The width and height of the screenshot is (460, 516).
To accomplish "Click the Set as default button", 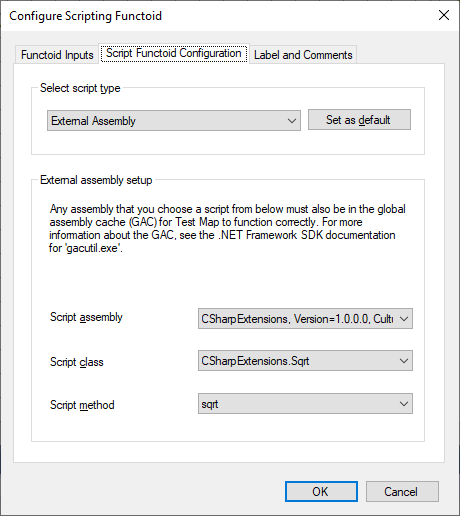I will pos(359,120).
